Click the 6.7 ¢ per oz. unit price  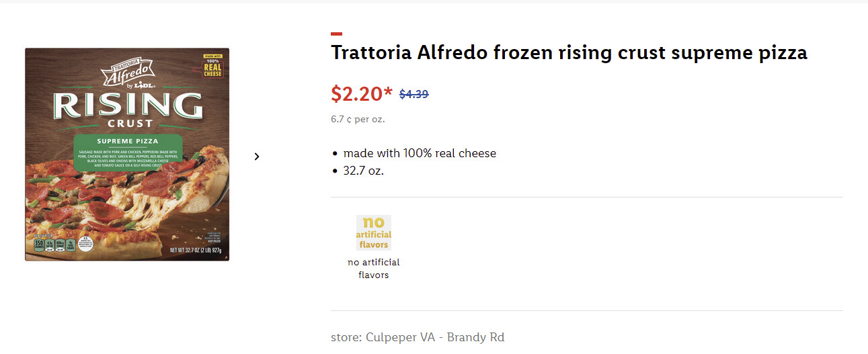(x=358, y=120)
